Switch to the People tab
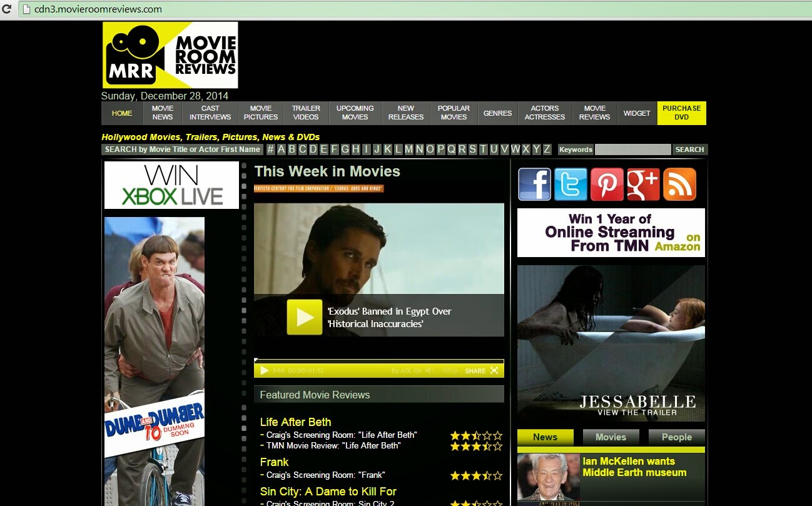The height and width of the screenshot is (506, 812). (x=677, y=437)
